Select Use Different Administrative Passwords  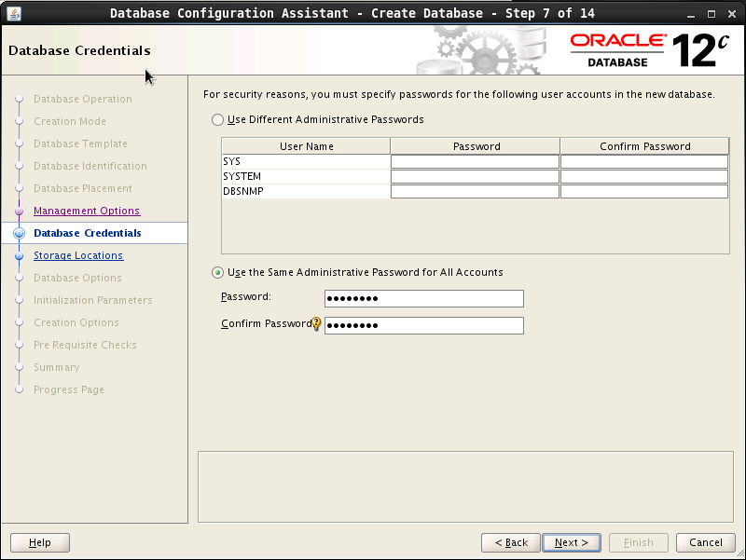coord(218,120)
